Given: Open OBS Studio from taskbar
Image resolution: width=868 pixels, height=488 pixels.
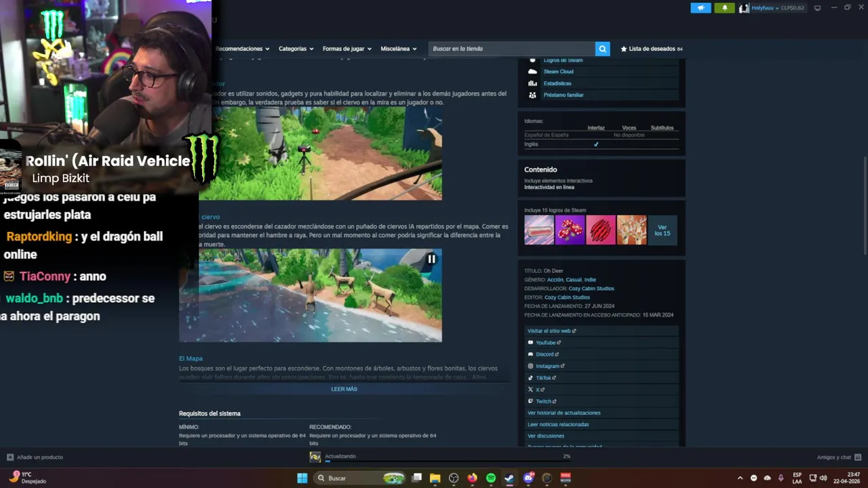Looking at the screenshot, I should [454, 478].
